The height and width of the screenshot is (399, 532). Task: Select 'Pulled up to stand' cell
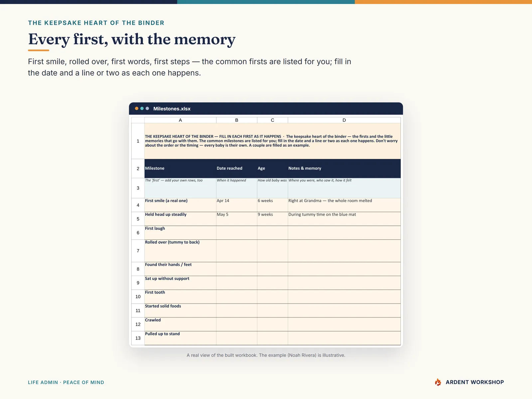pyautogui.click(x=180, y=338)
